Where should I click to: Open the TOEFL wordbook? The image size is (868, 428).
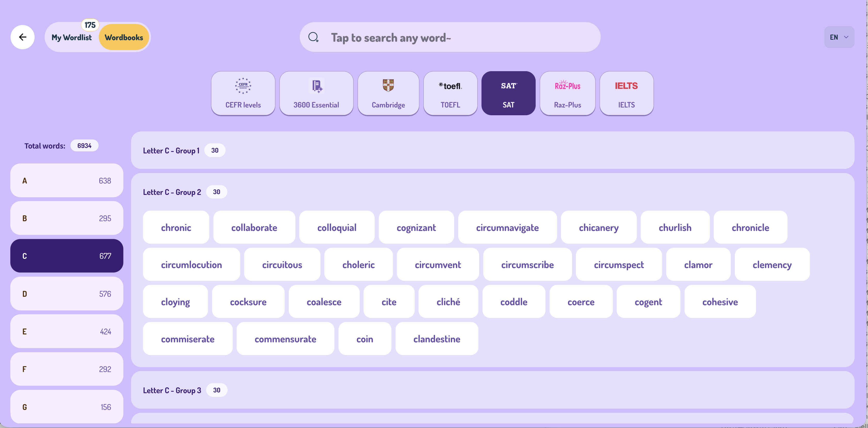coord(450,93)
